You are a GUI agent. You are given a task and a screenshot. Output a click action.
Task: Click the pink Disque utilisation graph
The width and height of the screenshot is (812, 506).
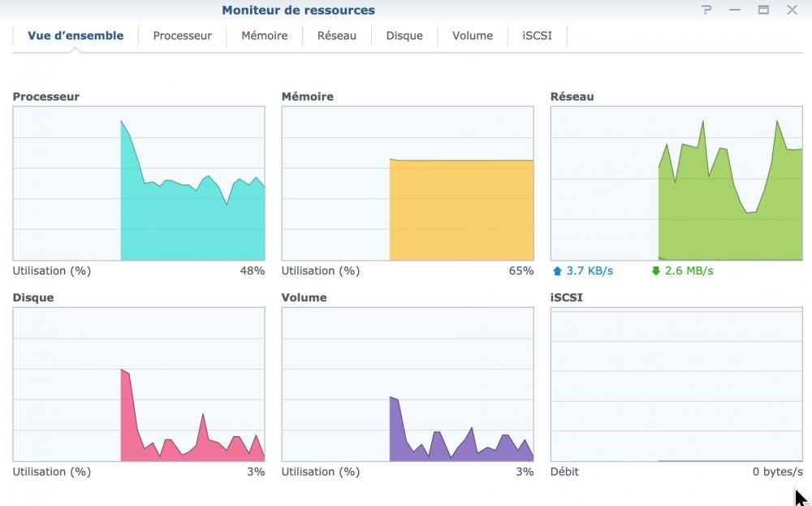139,384
